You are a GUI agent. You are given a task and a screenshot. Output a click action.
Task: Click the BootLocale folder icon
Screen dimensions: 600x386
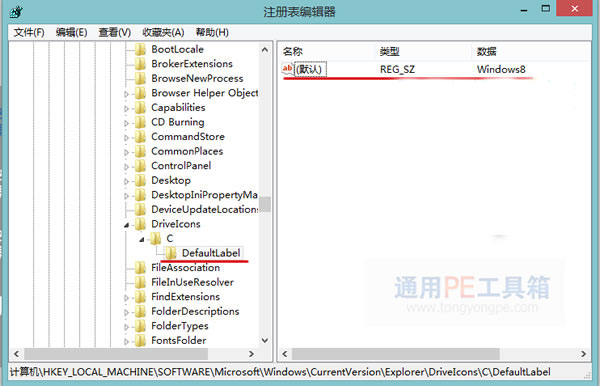pyautogui.click(x=140, y=49)
